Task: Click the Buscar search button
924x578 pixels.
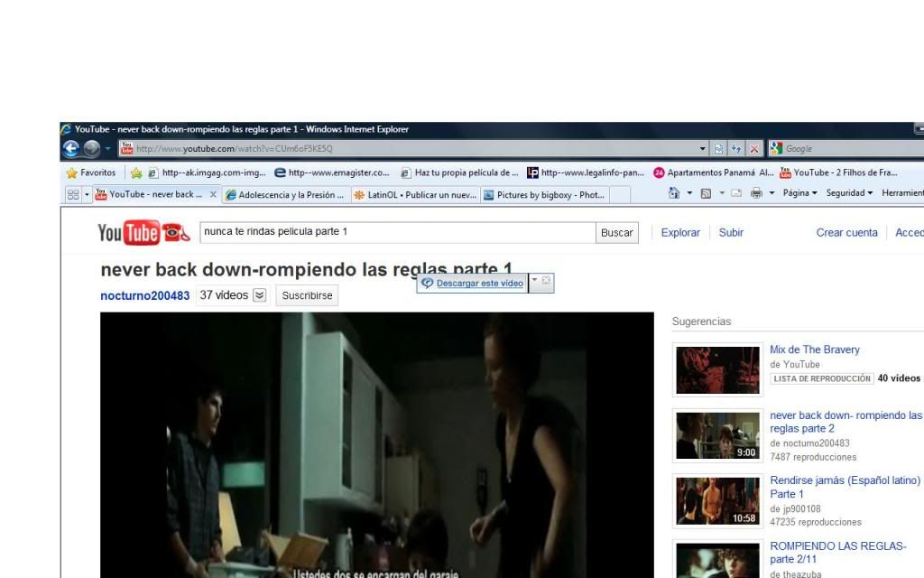Action: (x=617, y=232)
